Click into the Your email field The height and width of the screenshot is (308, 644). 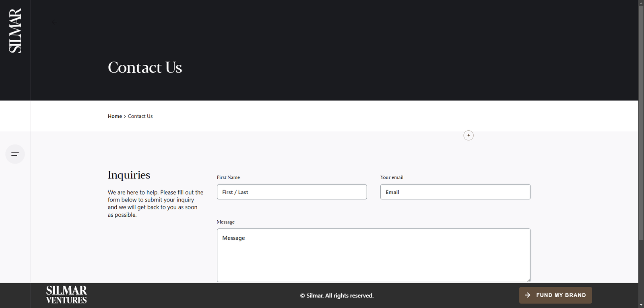(x=455, y=192)
